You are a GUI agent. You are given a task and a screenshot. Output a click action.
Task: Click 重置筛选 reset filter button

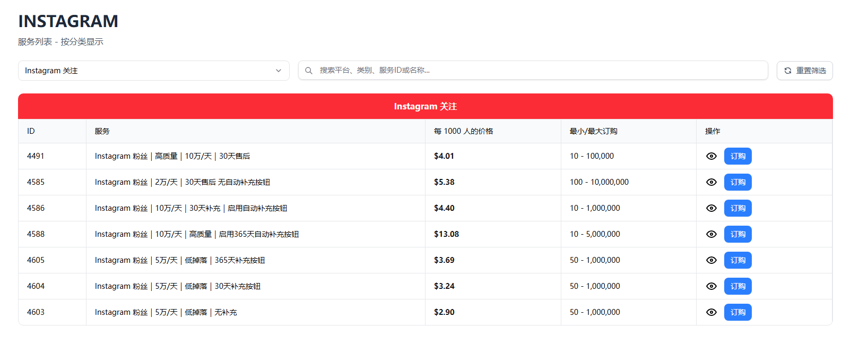(805, 71)
